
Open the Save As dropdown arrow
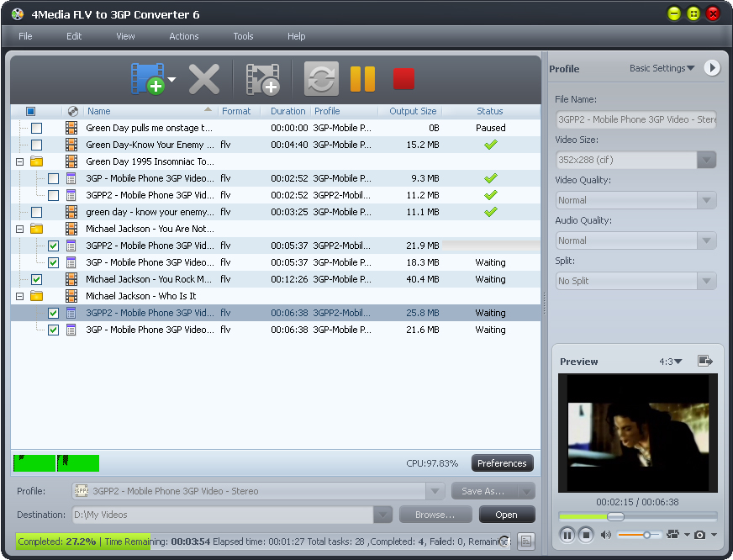[x=526, y=491]
